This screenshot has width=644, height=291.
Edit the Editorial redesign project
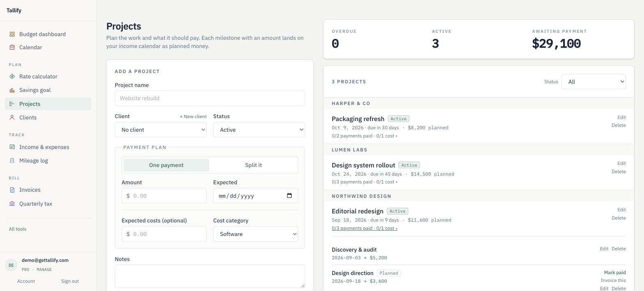point(621,210)
